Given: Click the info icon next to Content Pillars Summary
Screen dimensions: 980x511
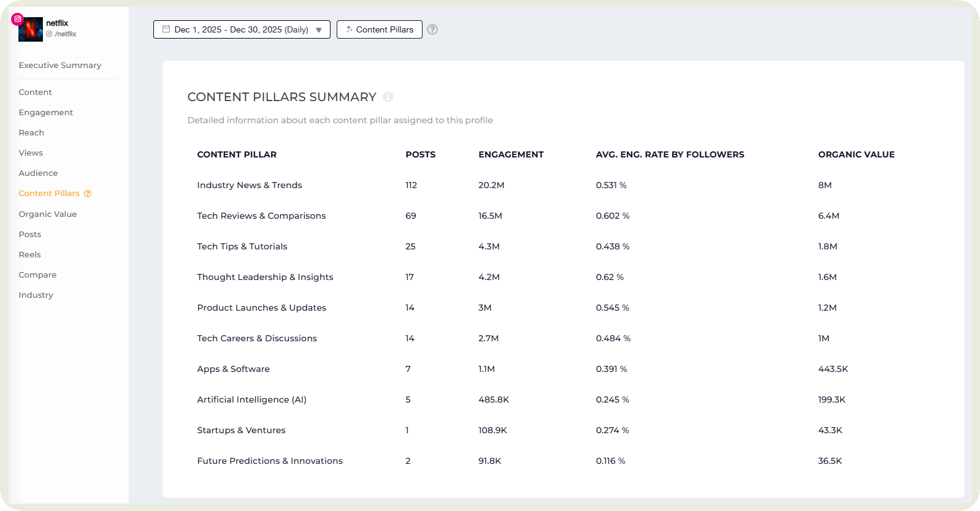Looking at the screenshot, I should pyautogui.click(x=388, y=97).
